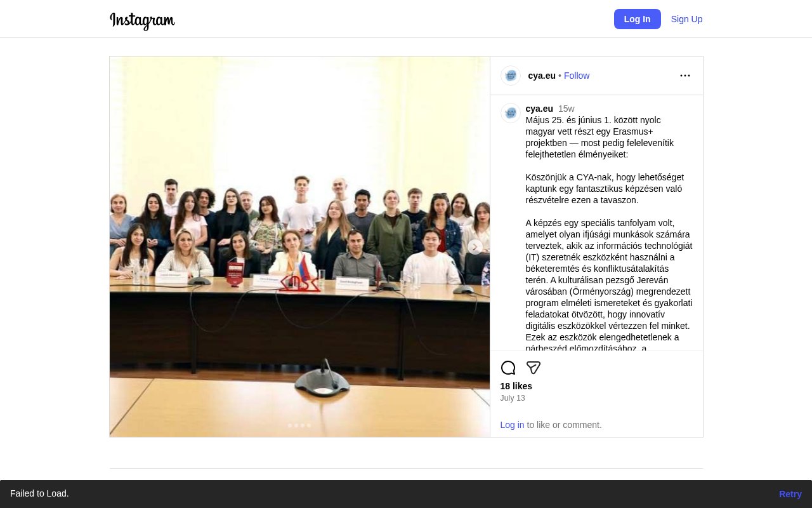
Task: Click the 15w timestamp
Action: [566, 109]
